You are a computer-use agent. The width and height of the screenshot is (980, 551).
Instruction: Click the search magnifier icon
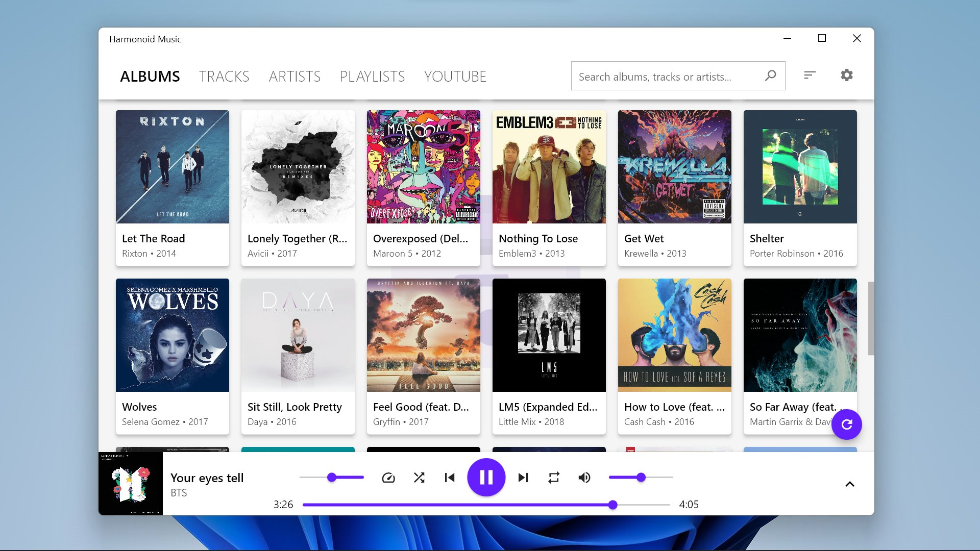(x=770, y=76)
